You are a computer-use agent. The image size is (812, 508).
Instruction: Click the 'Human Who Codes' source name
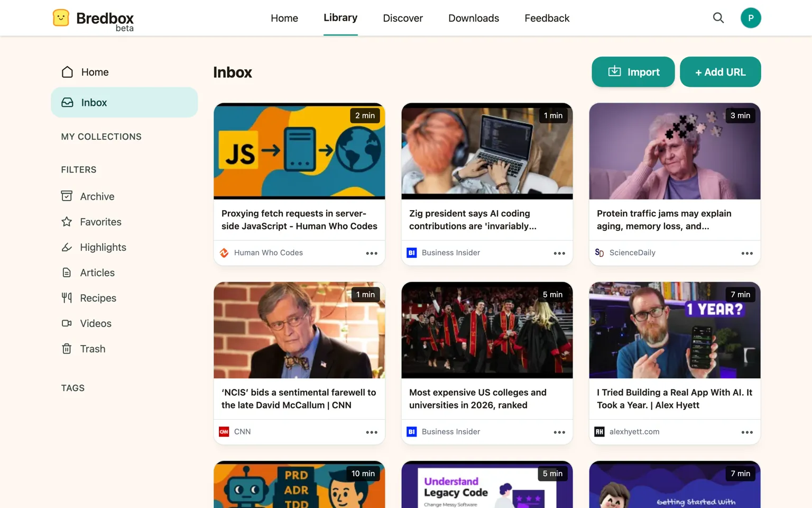269,253
